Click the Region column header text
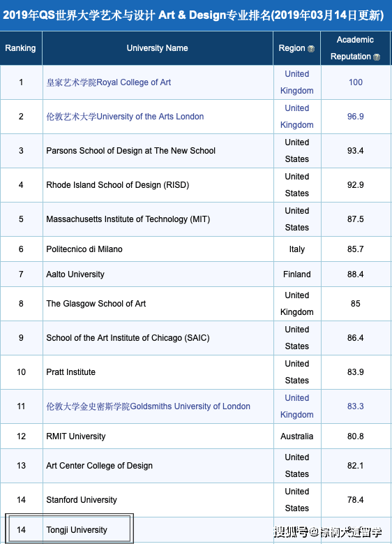The width and height of the screenshot is (392, 544). click(x=292, y=48)
